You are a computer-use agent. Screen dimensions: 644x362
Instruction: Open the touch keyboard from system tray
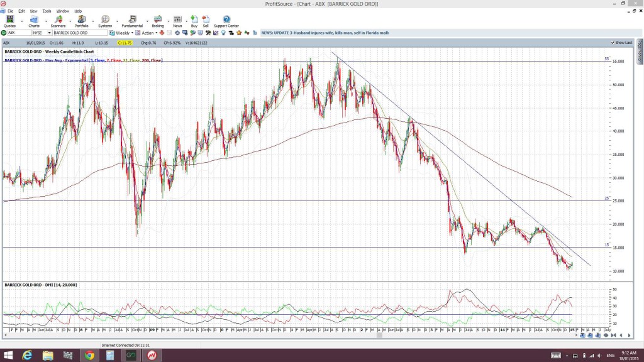coord(556,356)
